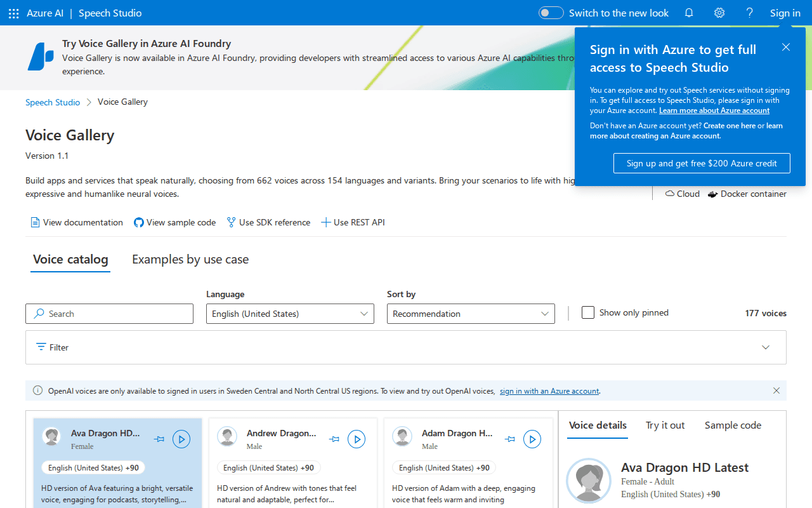The width and height of the screenshot is (812, 508).
Task: Click the Adam Dragon card avatar
Action: coord(402,436)
